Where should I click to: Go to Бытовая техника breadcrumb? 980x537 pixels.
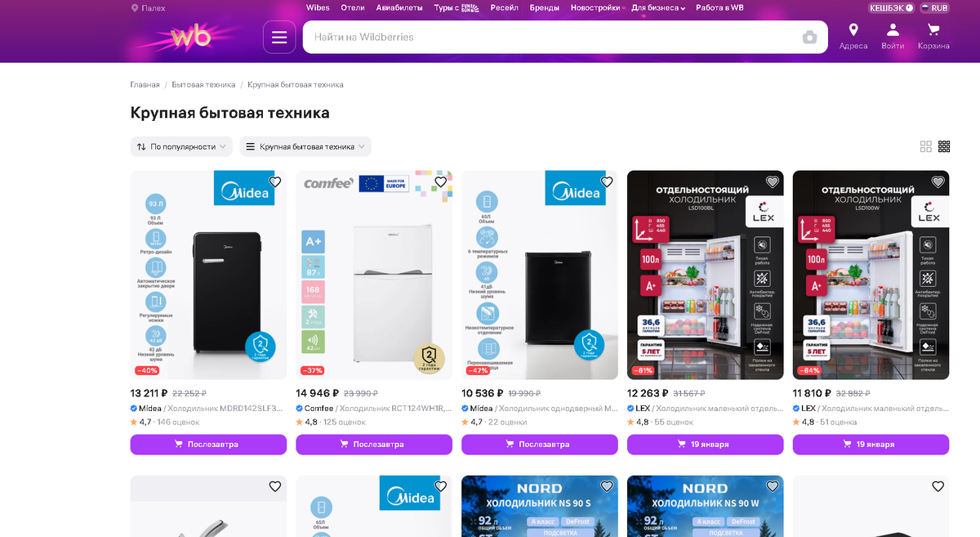point(203,85)
